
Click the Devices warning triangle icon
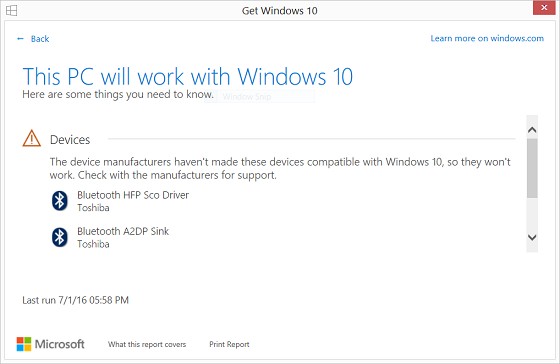(32, 139)
